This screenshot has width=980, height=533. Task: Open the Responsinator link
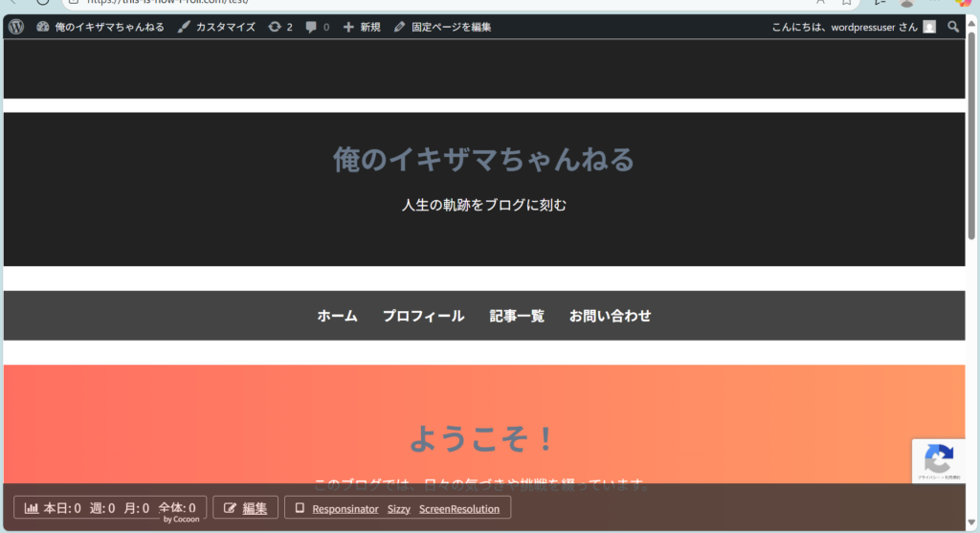(x=345, y=509)
